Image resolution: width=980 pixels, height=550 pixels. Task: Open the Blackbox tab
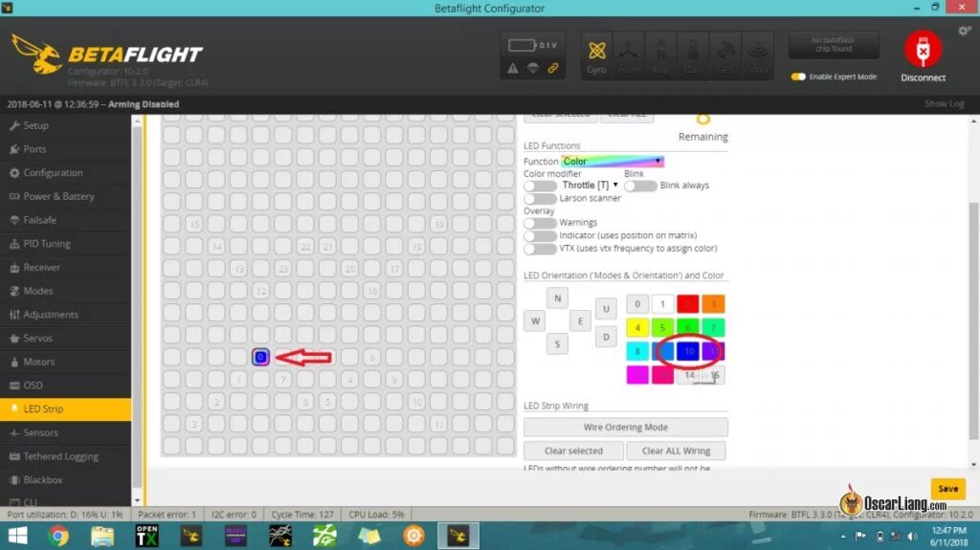[66, 480]
